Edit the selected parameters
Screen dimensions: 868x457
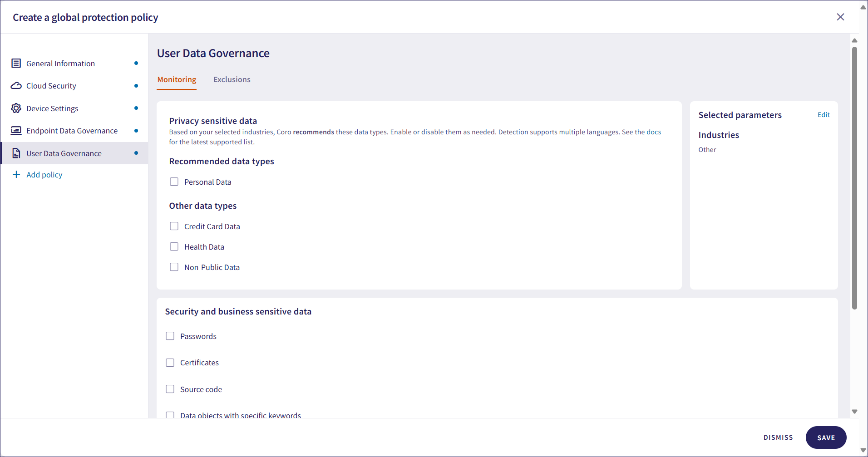pyautogui.click(x=823, y=115)
